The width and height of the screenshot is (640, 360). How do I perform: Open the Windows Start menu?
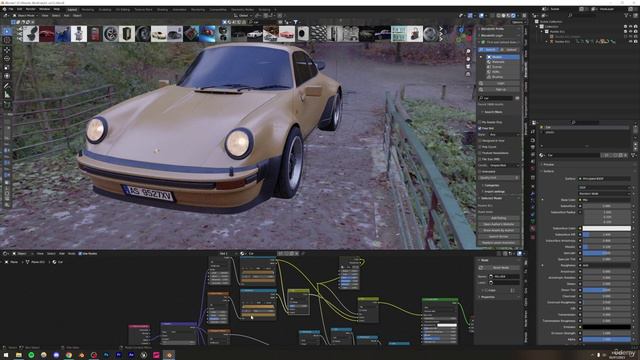click(6, 355)
